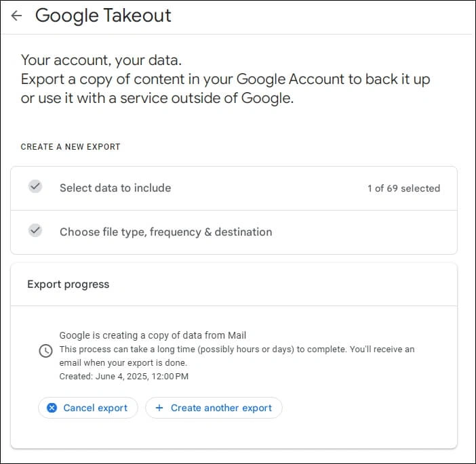Select the Export progress section header
476x464 pixels.
pyautogui.click(x=68, y=284)
